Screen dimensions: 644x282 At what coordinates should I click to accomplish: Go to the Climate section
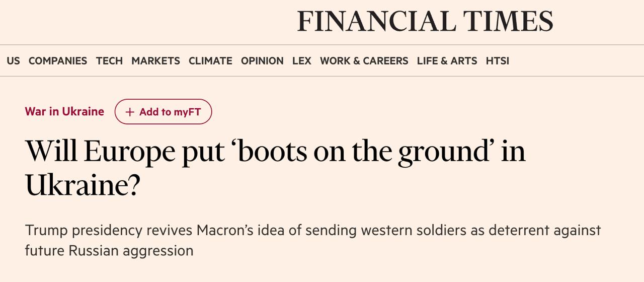(210, 61)
